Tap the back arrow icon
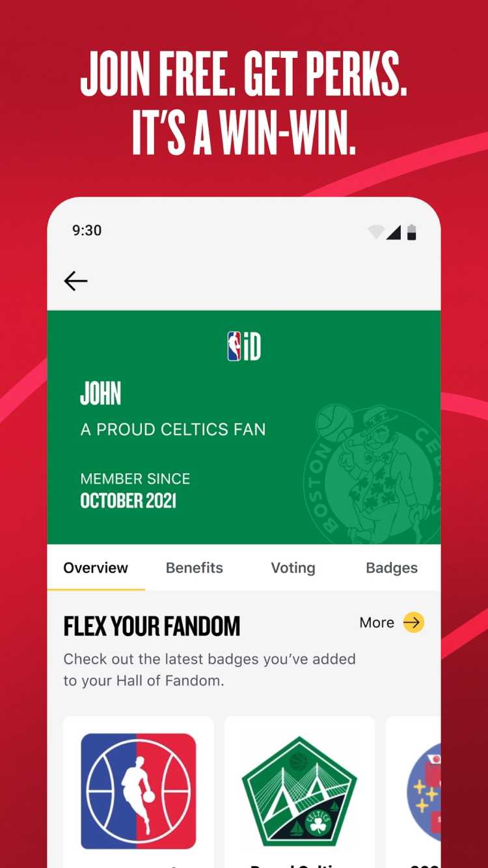The image size is (488, 868). tap(75, 281)
